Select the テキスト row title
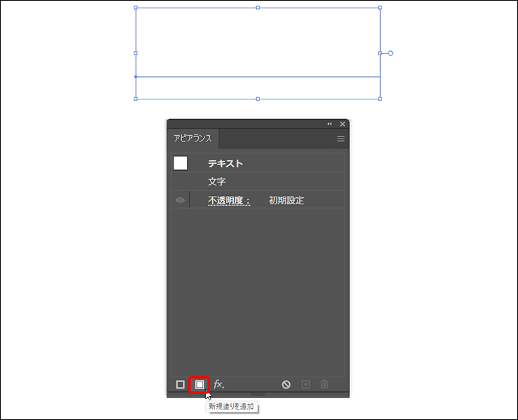This screenshot has height=420, width=518. [x=225, y=163]
